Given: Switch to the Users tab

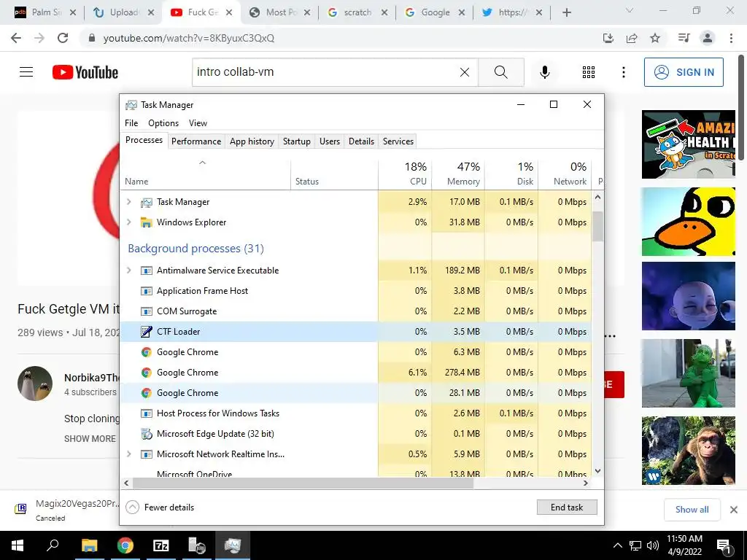Looking at the screenshot, I should point(330,141).
